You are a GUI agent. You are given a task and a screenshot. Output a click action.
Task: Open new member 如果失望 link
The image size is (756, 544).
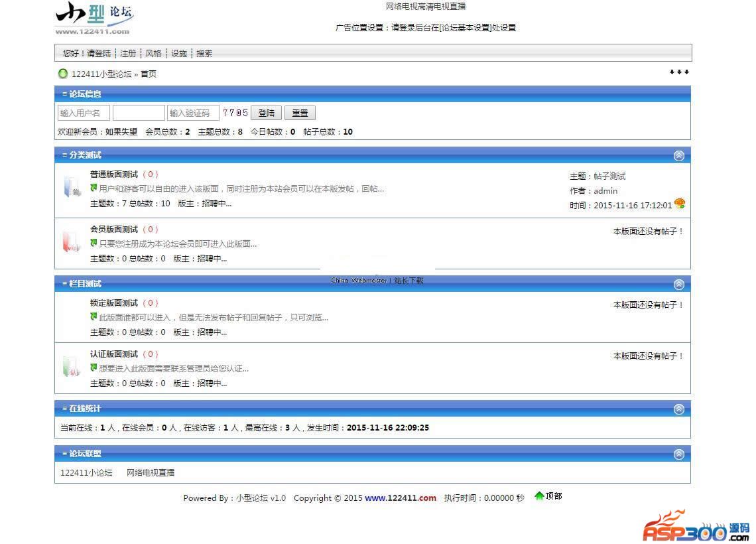pos(121,131)
